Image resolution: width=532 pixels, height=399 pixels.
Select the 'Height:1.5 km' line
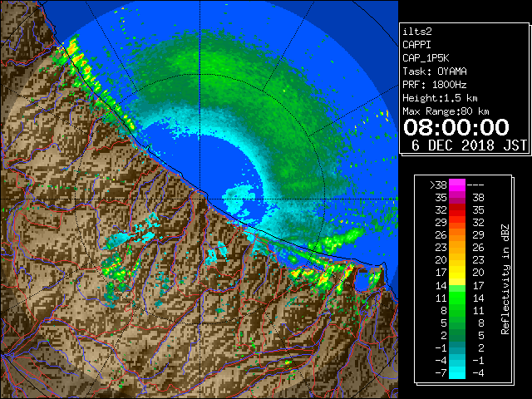pyautogui.click(x=440, y=98)
